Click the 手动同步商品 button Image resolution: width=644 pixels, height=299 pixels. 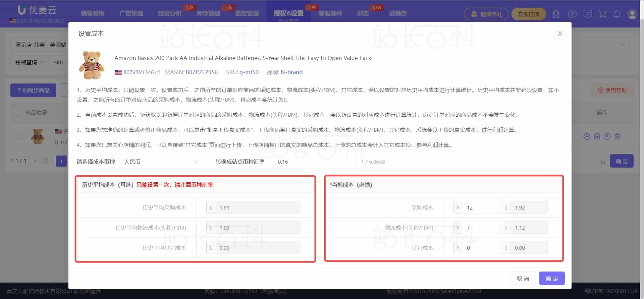[x=33, y=90]
